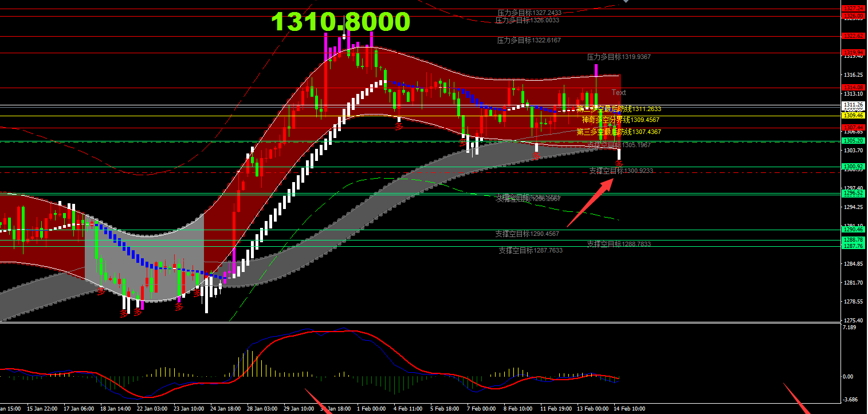Click the 17 Jan 06:00 time label
The height and width of the screenshot is (414, 868).
tap(79, 409)
